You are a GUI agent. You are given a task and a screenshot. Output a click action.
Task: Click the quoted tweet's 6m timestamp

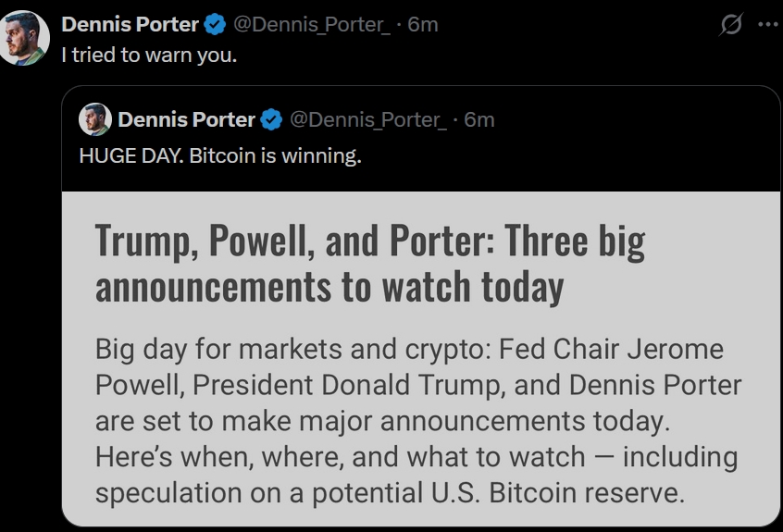click(479, 119)
